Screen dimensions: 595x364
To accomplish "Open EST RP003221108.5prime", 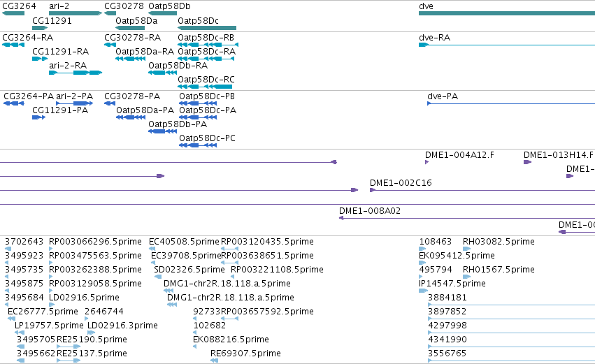I will (x=277, y=270).
